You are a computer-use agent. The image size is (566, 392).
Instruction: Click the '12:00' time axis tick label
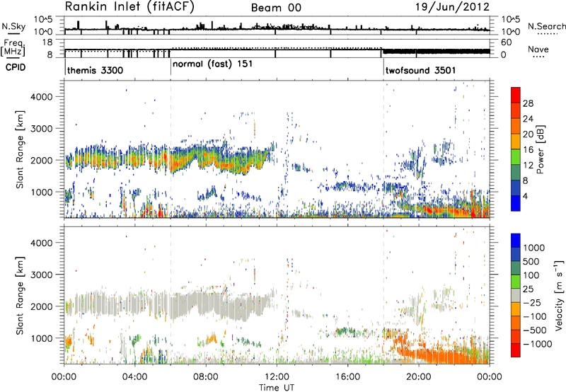click(277, 377)
